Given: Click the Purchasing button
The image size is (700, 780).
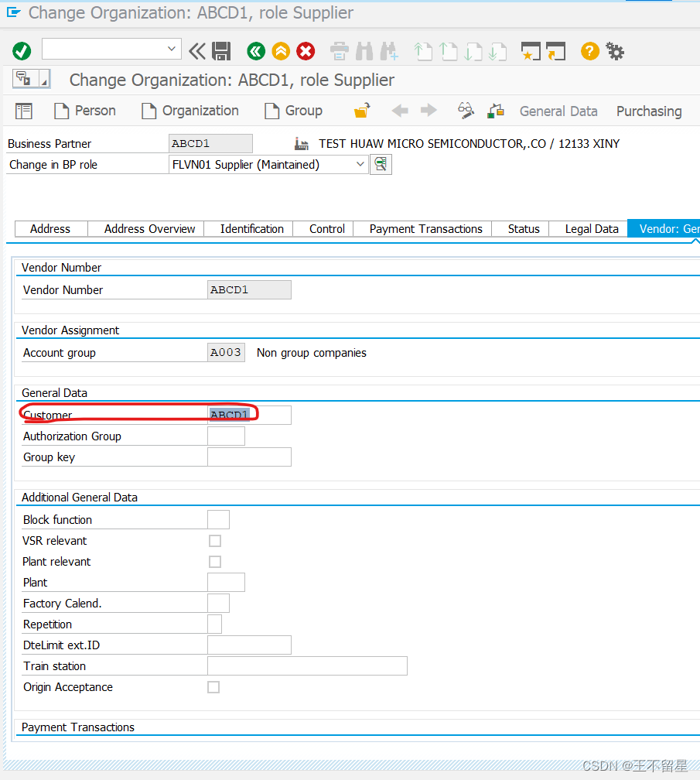Looking at the screenshot, I should coord(649,111).
